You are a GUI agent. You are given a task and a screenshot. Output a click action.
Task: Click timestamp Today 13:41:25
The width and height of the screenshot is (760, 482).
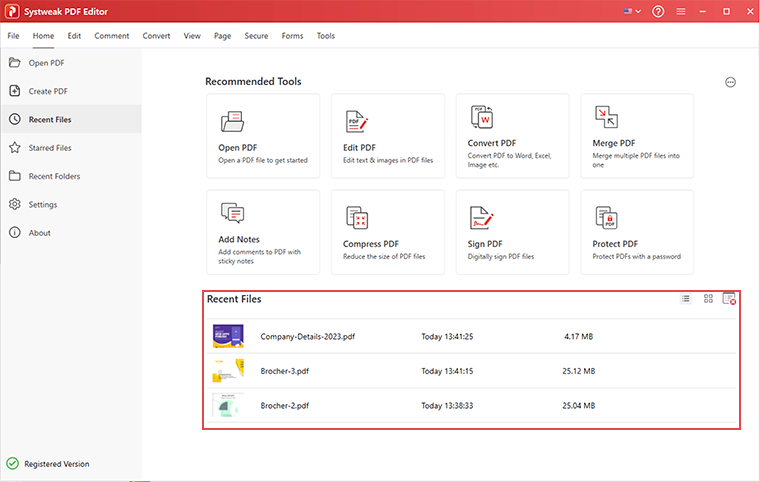(447, 336)
